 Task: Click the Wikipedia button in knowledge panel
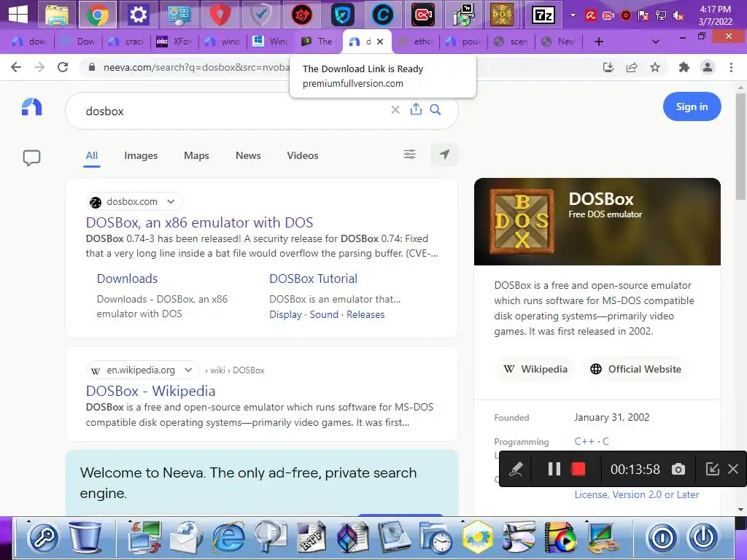pyautogui.click(x=535, y=369)
